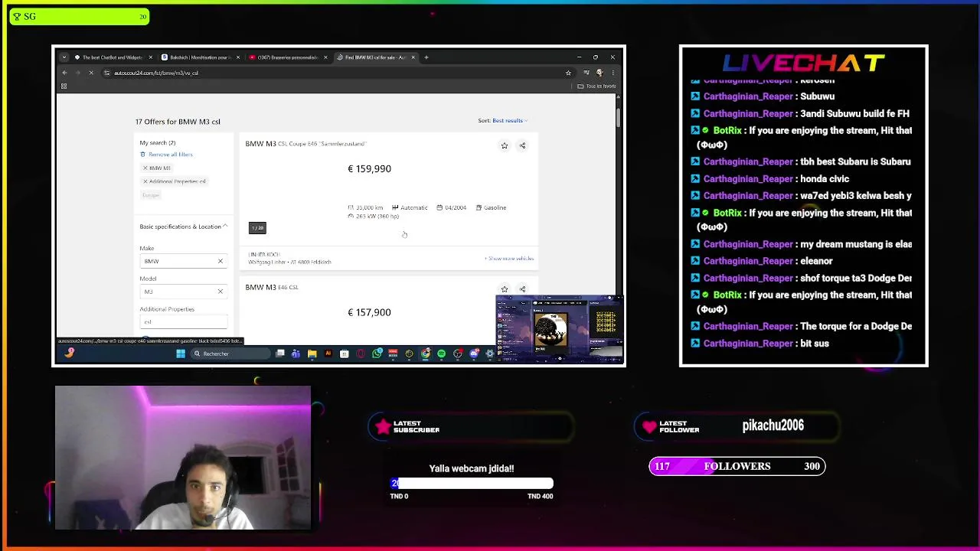
Task: Open the tab search chevron
Action: (64, 57)
